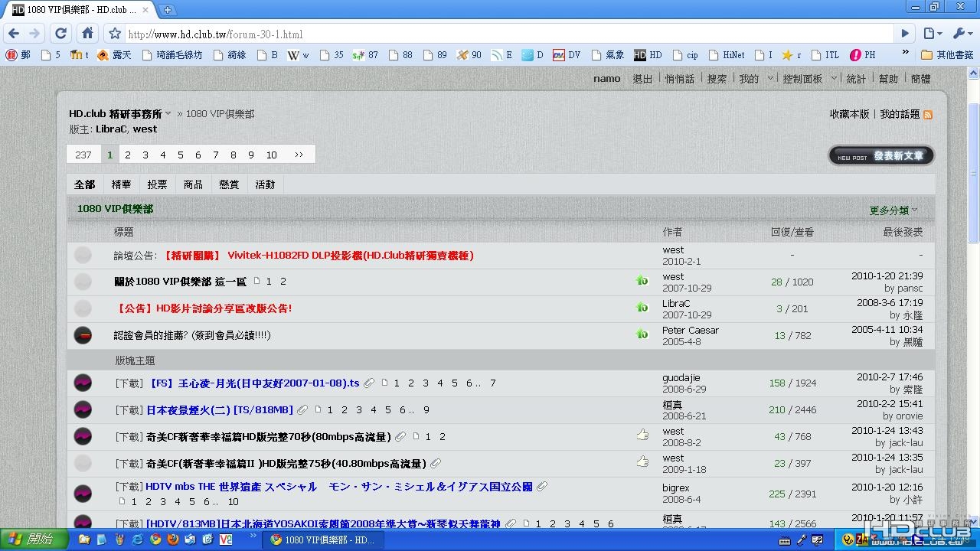The width and height of the screenshot is (980, 551).
Task: Switch to the 精華 tab
Action: [x=121, y=184]
